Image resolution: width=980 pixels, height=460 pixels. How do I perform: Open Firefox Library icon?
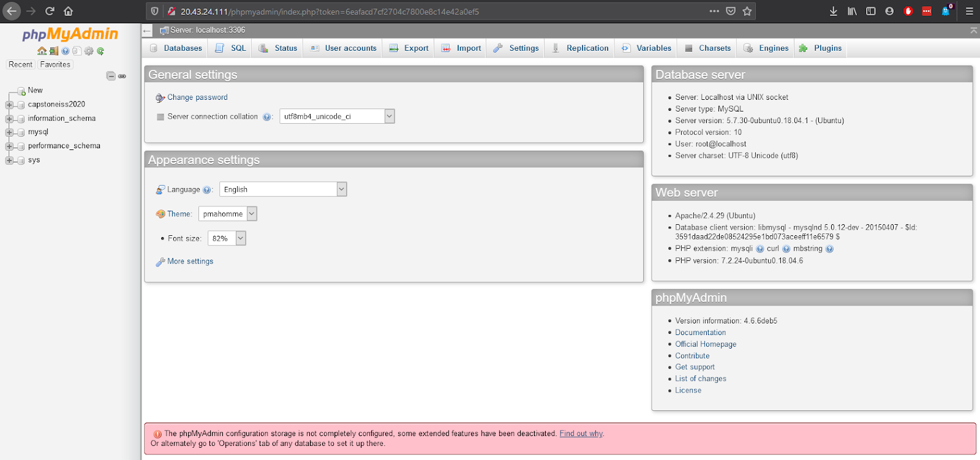coord(852,11)
